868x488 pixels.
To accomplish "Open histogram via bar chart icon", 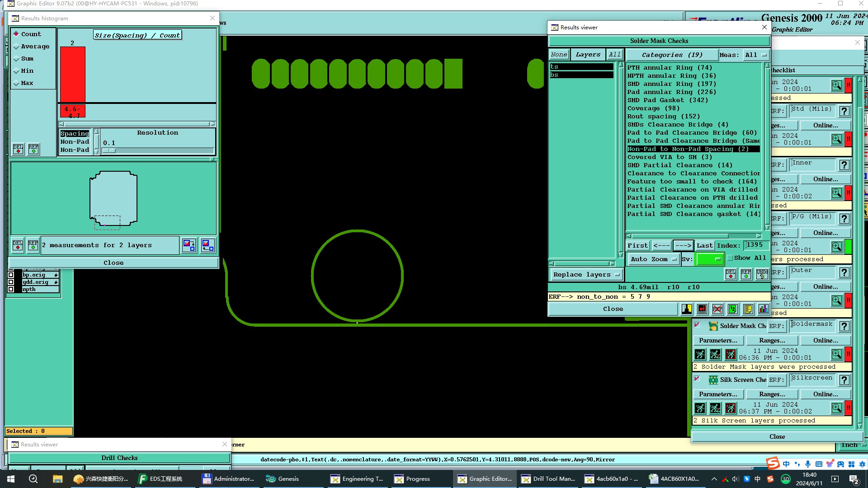I will 763,309.
